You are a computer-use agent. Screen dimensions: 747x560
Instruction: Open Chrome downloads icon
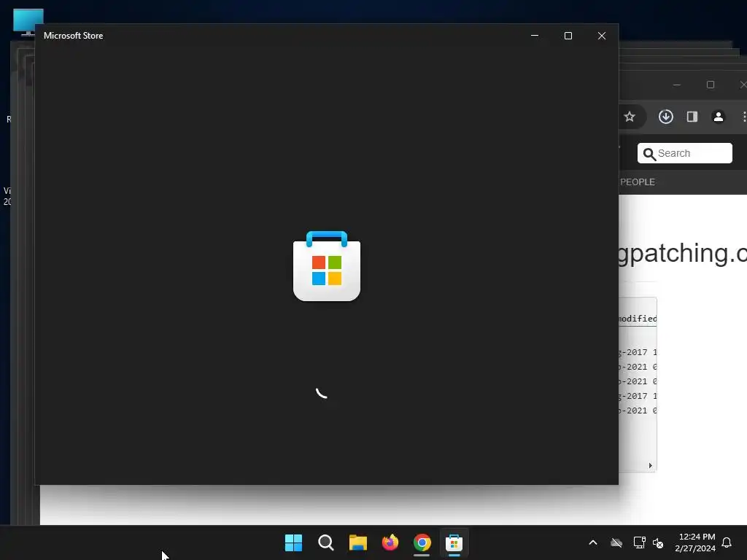[x=666, y=117]
